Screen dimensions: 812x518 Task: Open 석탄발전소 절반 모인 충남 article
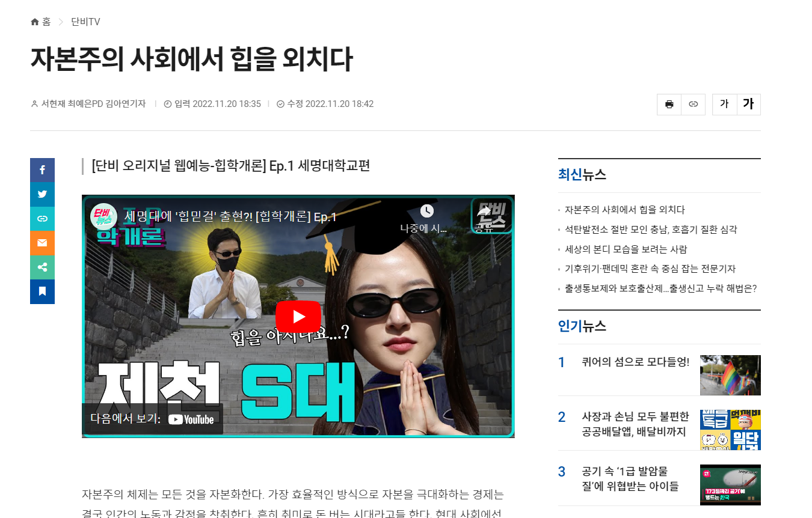[651, 230]
